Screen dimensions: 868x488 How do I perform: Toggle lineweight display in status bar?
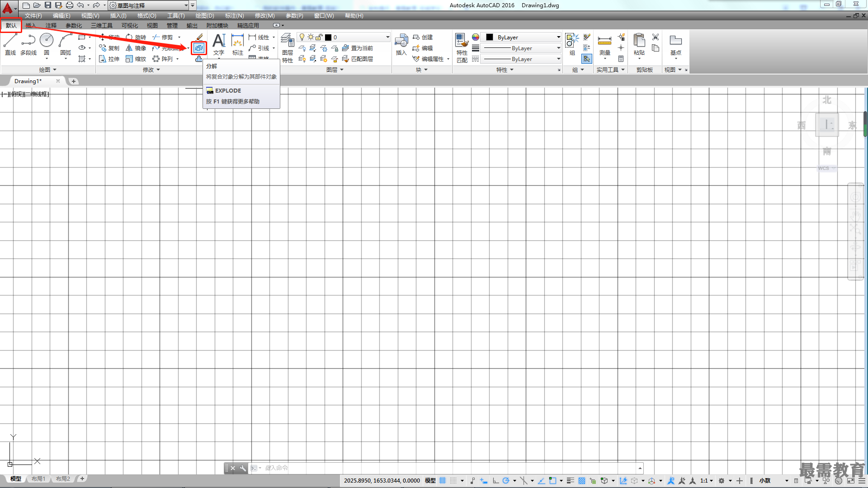pos(571,481)
